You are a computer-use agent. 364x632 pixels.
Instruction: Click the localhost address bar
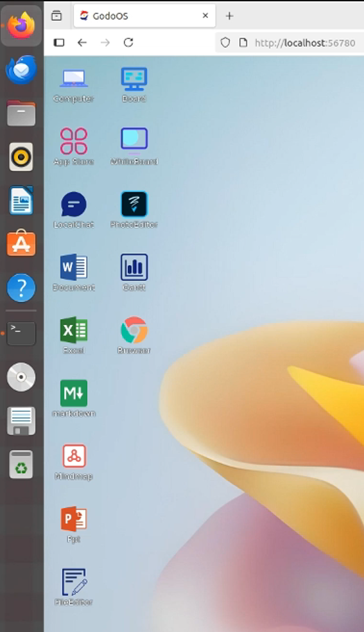(290, 42)
